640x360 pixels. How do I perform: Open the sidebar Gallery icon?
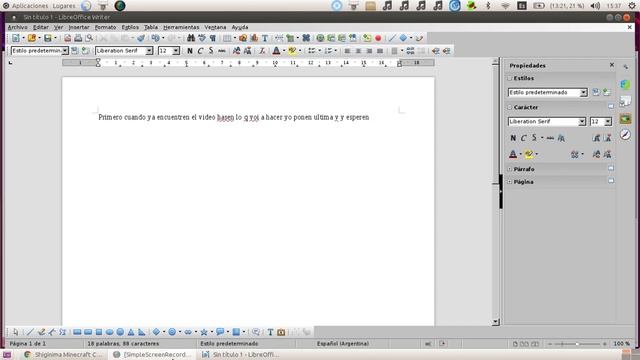[625, 118]
